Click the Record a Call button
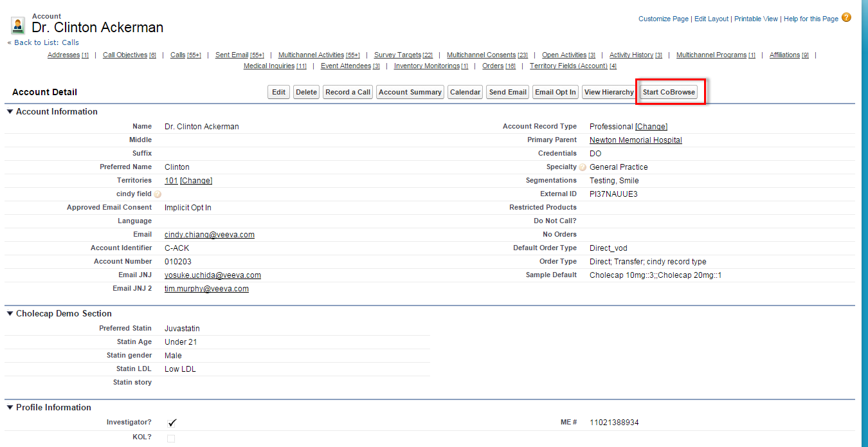The width and height of the screenshot is (868, 447). (348, 92)
